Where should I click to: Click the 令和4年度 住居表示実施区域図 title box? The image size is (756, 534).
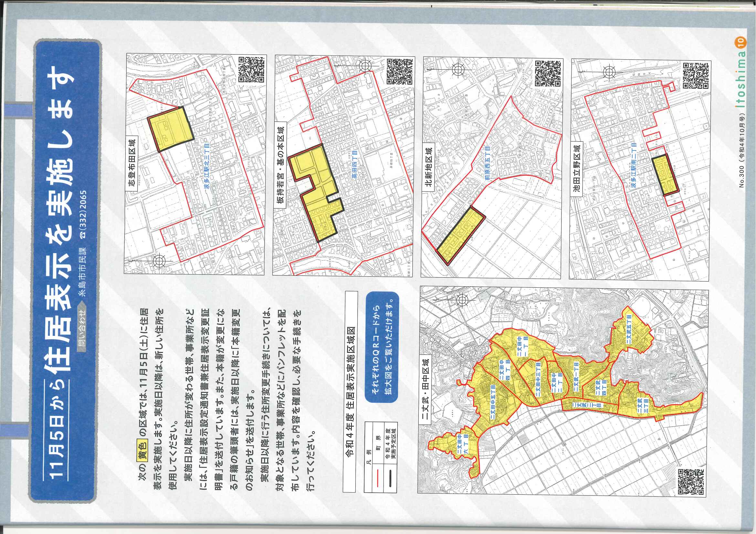pyautogui.click(x=350, y=391)
